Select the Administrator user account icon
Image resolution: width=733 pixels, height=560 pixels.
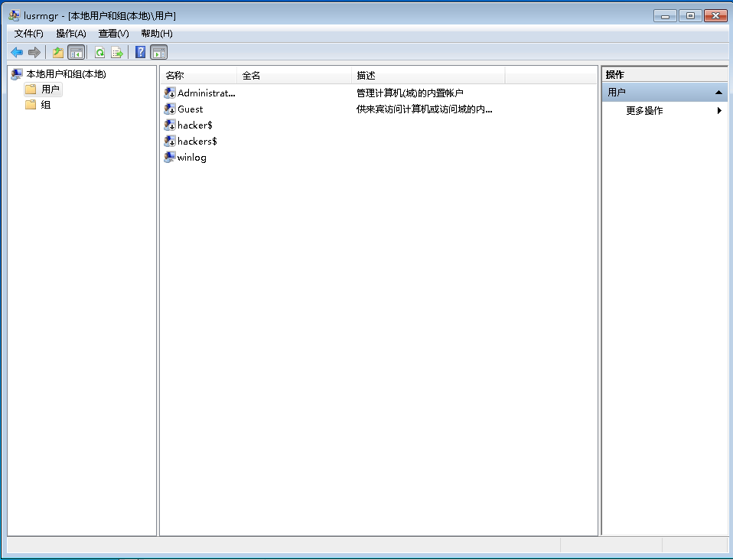point(170,93)
